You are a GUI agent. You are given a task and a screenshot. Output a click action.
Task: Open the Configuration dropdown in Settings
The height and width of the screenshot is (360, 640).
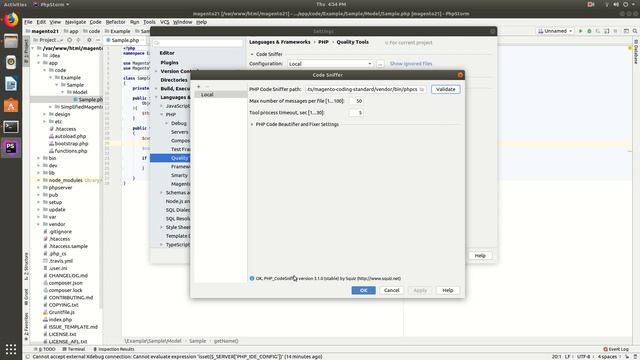click(330, 64)
